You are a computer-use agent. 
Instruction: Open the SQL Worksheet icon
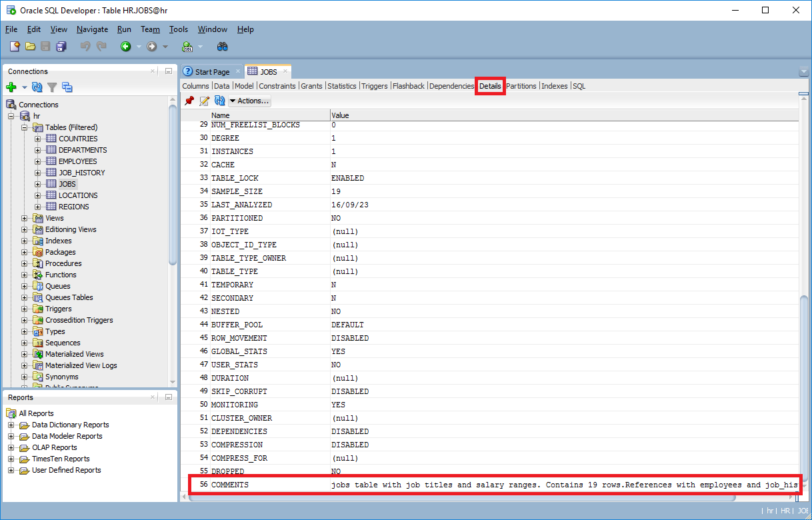pos(187,47)
